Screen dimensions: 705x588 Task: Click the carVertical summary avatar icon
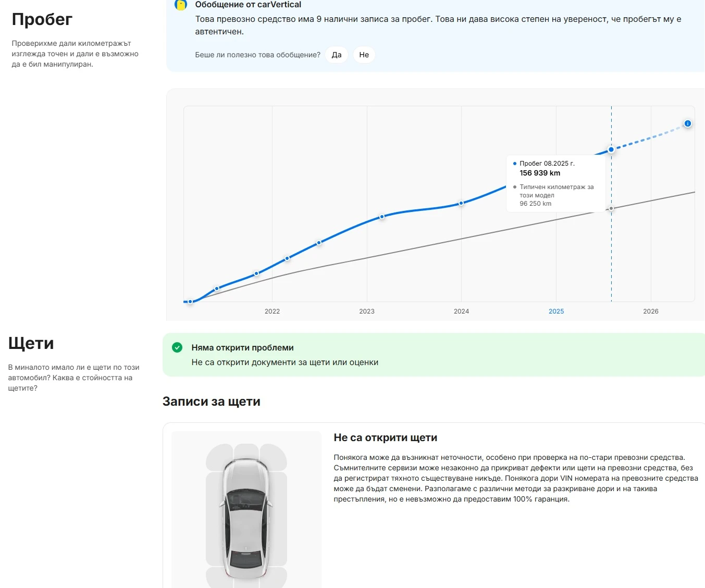coord(181,5)
